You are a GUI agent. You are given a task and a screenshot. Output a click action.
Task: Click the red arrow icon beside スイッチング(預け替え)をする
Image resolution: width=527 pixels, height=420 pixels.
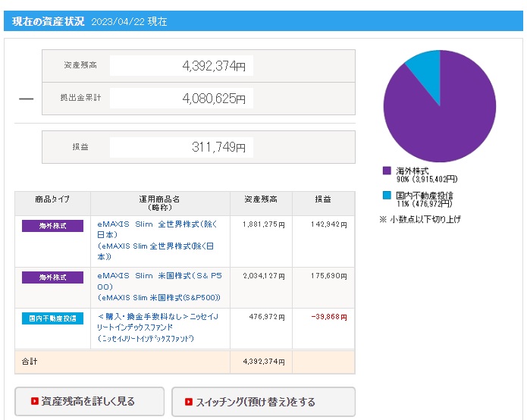point(188,401)
